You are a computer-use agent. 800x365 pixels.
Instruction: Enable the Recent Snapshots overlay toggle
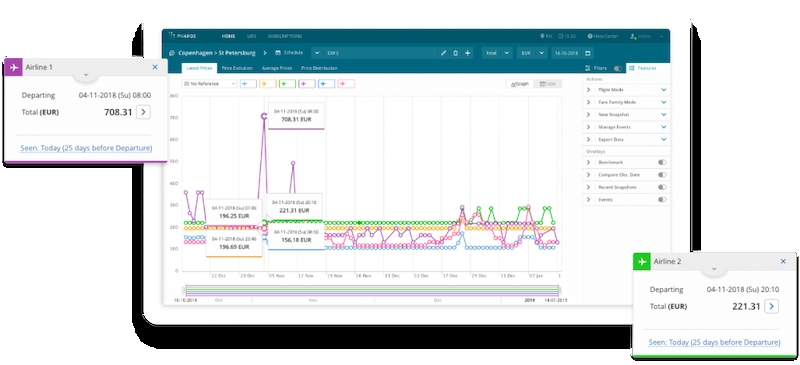(662, 187)
